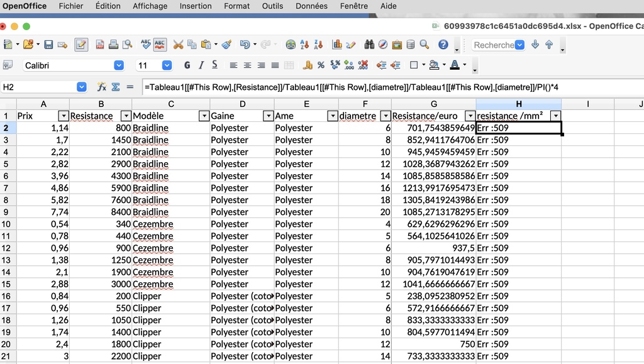Select column header H
644x364 pixels.
(x=519, y=104)
